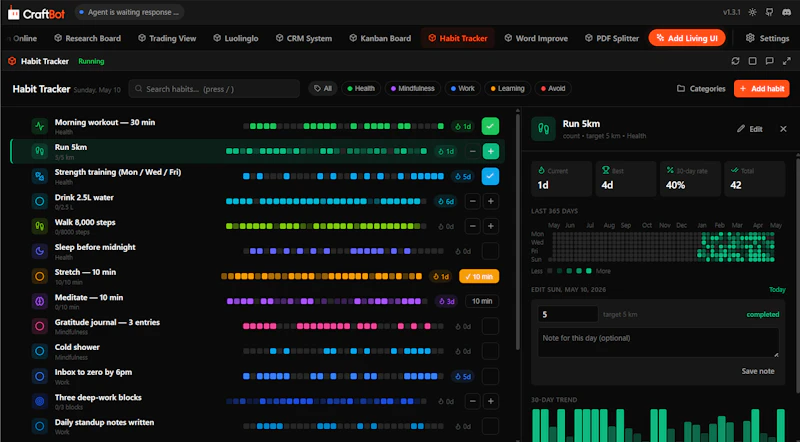Uncheck Strength training completed checkbox
Image resolution: width=800 pixels, height=442 pixels.
click(490, 176)
